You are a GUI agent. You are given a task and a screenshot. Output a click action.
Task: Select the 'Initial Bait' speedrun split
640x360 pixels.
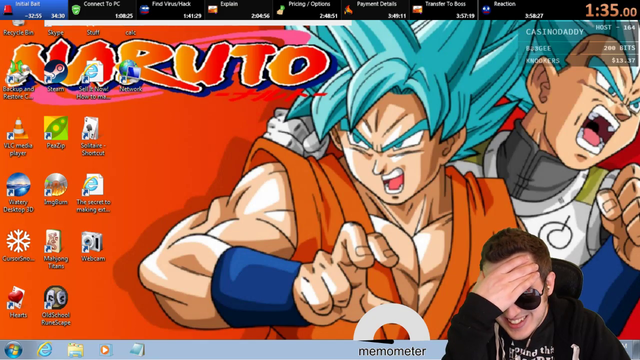coord(34,10)
